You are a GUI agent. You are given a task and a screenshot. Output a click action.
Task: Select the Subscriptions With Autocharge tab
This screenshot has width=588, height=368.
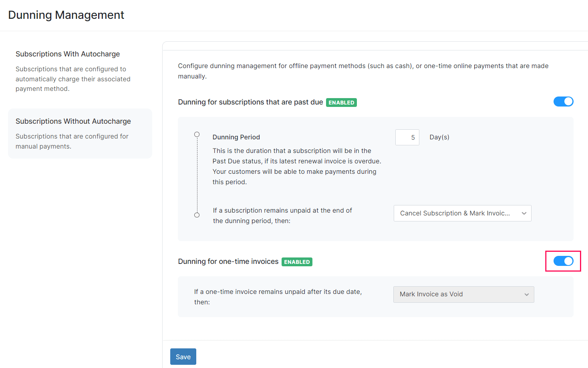click(x=68, y=54)
